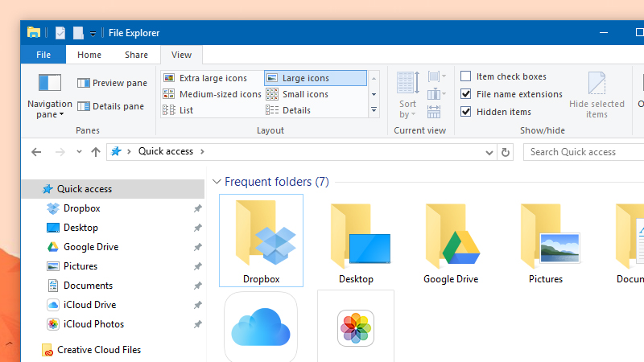Open address bar history dropdown
This screenshot has height=362, width=644.
[x=489, y=152]
